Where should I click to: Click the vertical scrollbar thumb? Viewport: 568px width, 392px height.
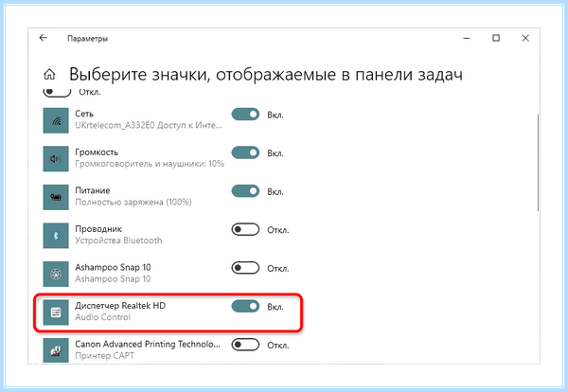pyautogui.click(x=538, y=162)
